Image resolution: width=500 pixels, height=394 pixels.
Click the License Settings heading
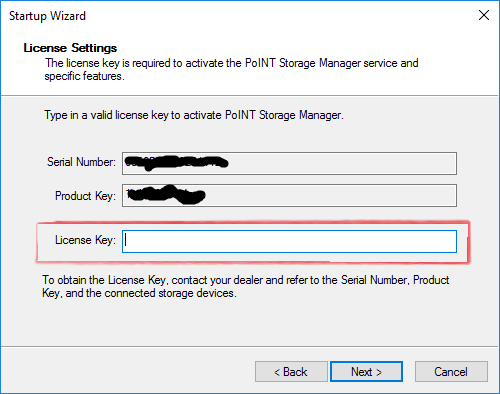click(x=70, y=48)
